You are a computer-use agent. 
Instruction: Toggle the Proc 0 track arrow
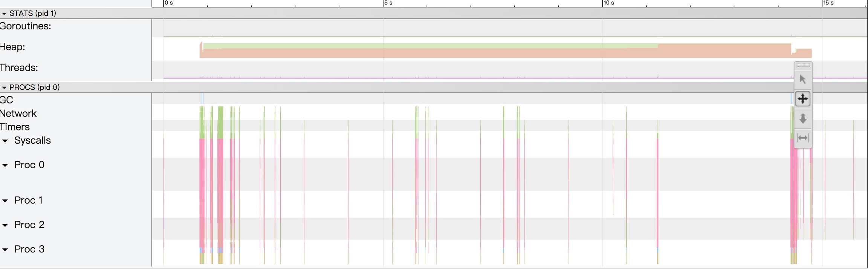click(5, 166)
